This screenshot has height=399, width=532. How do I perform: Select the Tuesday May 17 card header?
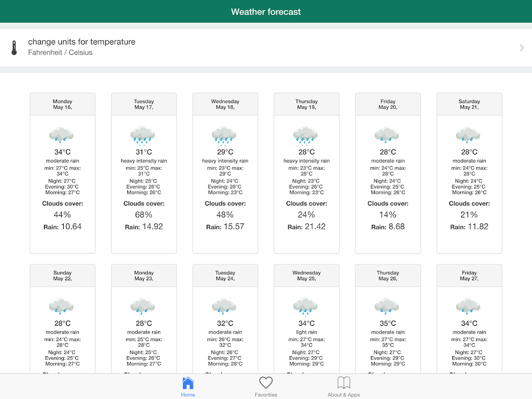click(144, 104)
